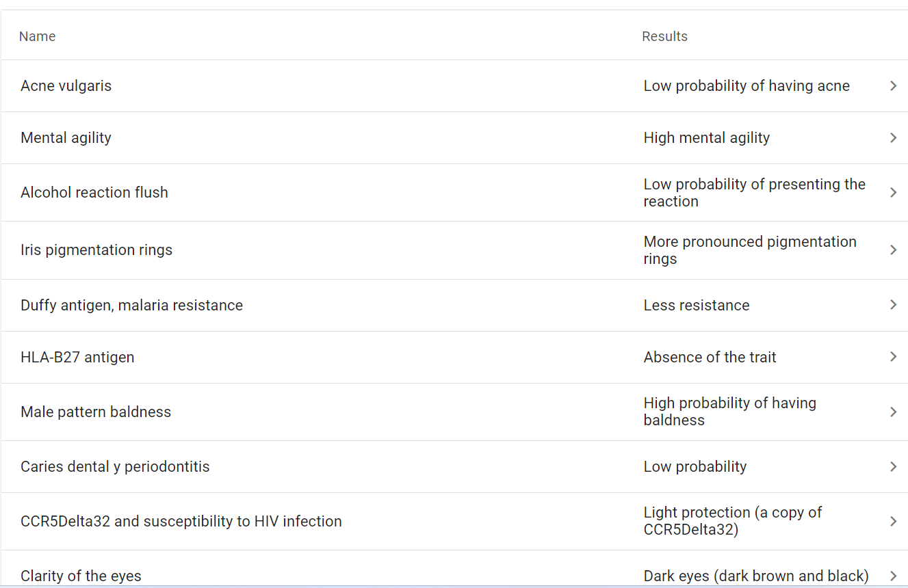The width and height of the screenshot is (908, 588).
Task: Expand the Acne vulgaris row chevron
Action: pyautogui.click(x=893, y=85)
